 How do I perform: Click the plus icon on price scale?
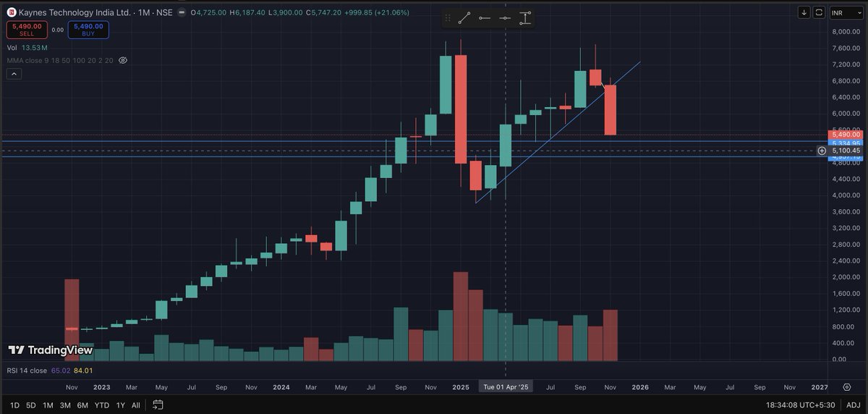822,151
